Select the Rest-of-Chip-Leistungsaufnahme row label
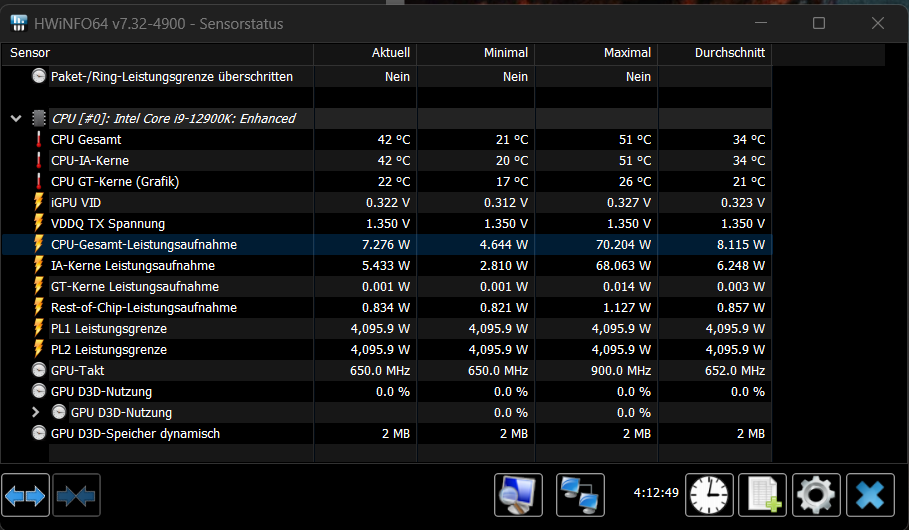909x530 pixels. [x=144, y=307]
